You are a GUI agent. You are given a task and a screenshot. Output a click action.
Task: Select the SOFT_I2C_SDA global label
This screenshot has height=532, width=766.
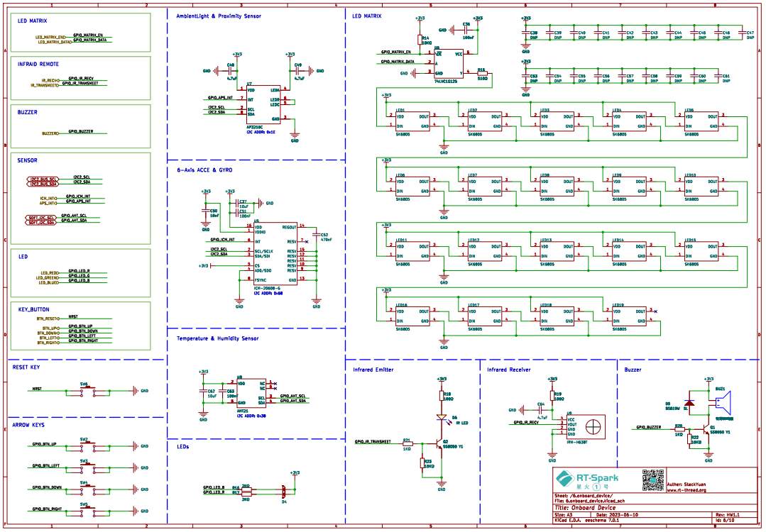[x=41, y=223]
